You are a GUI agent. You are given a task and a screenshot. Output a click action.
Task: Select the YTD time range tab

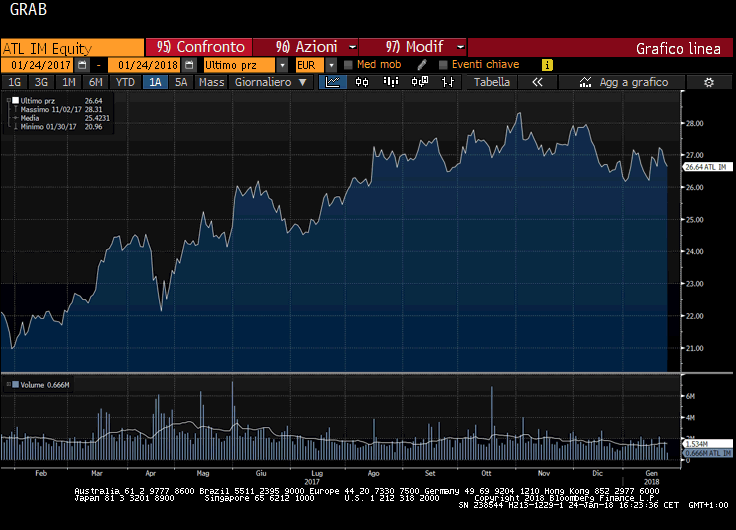(125, 82)
